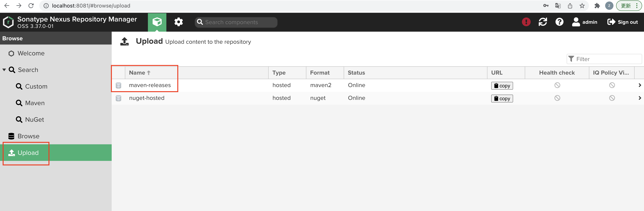Screen dimensions: 644x211
Task: Click the URL column header
Action: [506, 73]
